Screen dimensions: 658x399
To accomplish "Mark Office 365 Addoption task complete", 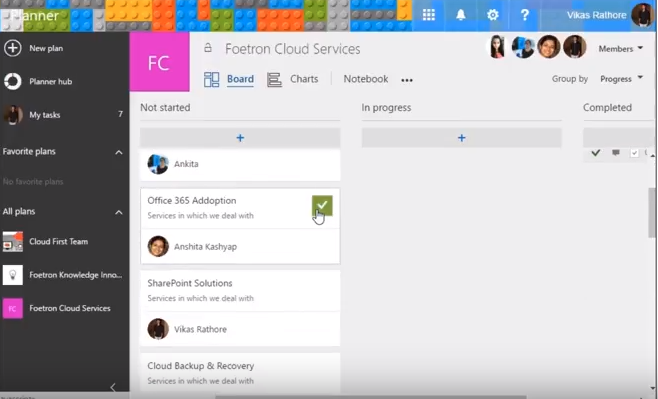I will click(x=322, y=206).
